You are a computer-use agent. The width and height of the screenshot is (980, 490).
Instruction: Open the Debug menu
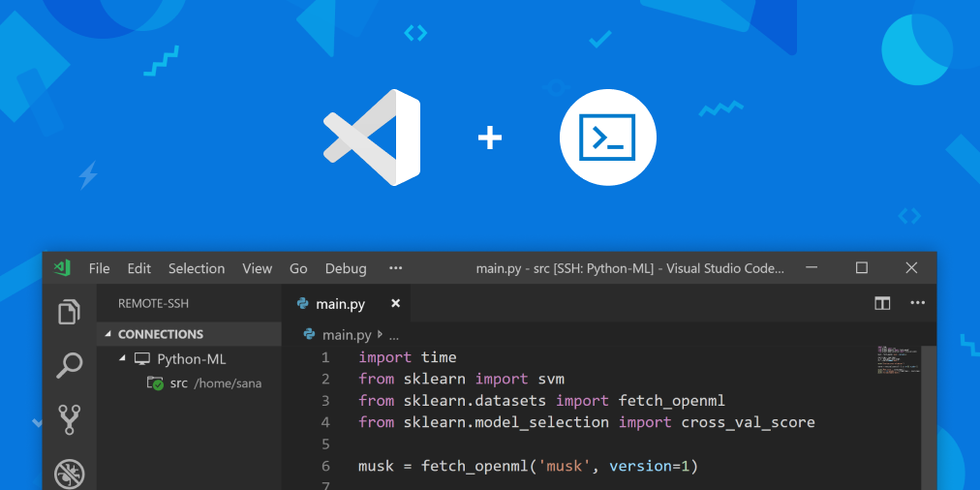[346, 268]
